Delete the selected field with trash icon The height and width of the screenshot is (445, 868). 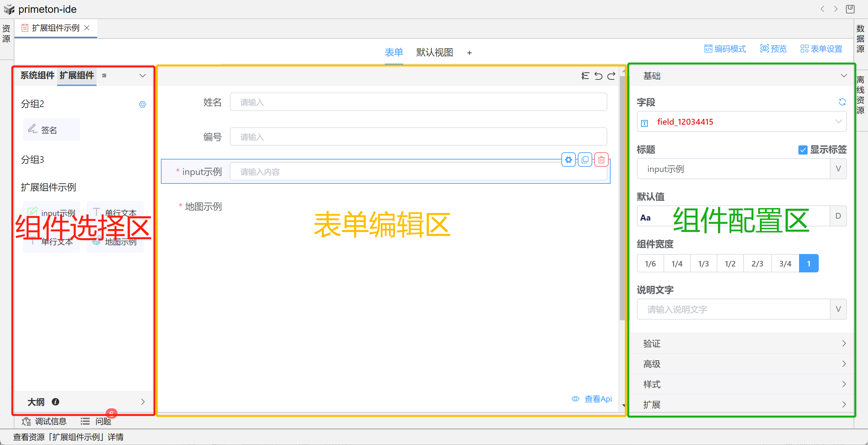pyautogui.click(x=601, y=160)
